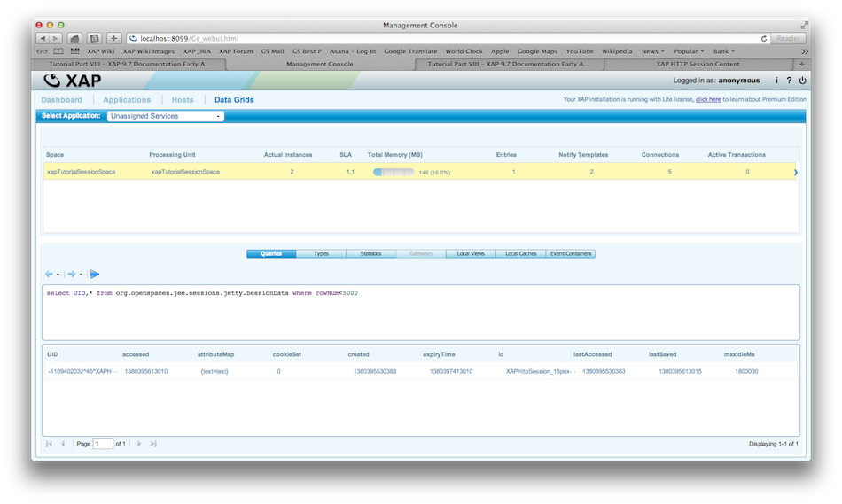Switch to XAP HTTP Session Content browser tab
Viewport: 842px width, 504px height.
(x=698, y=64)
